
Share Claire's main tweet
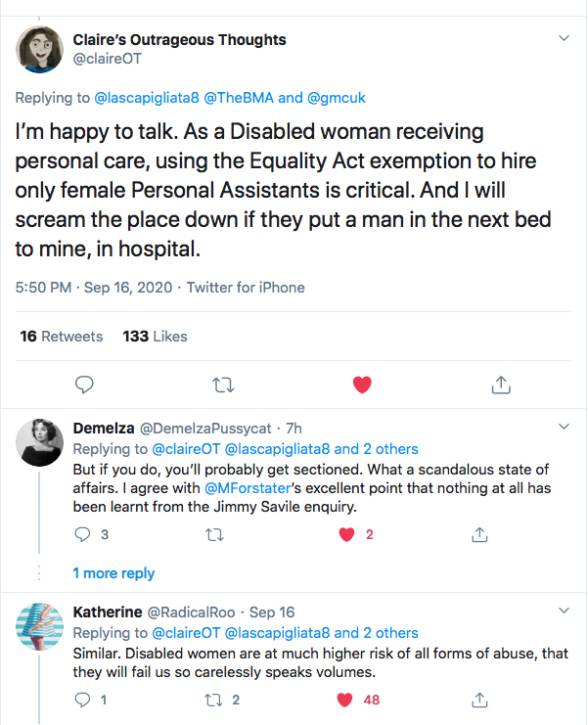pyautogui.click(x=500, y=384)
